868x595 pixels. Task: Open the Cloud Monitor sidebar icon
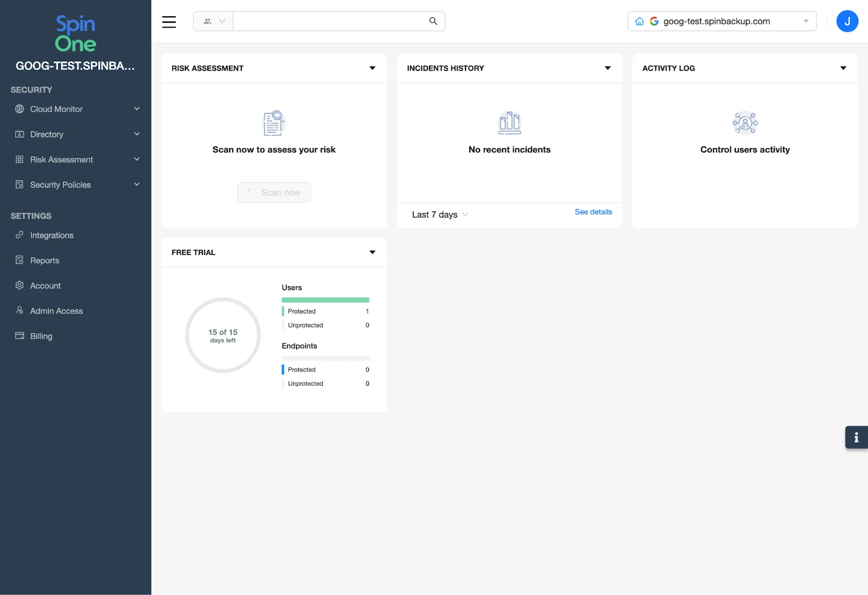point(20,109)
